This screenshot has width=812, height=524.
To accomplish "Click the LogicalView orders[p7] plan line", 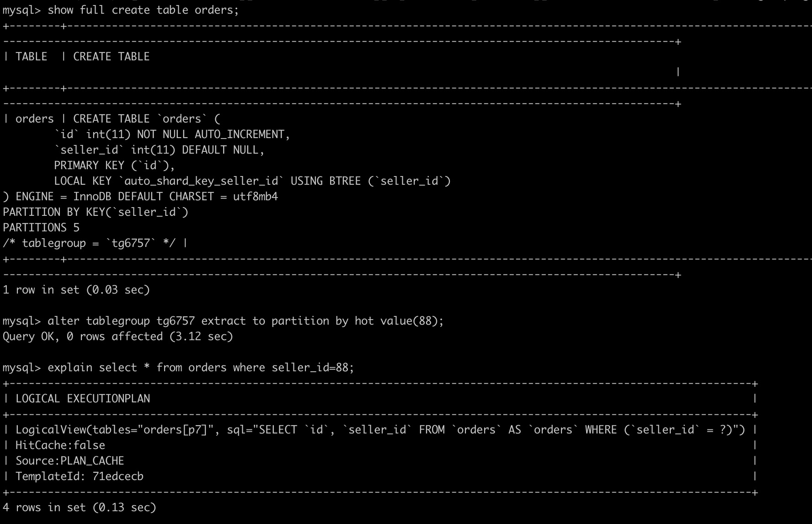I will pyautogui.click(x=380, y=430).
